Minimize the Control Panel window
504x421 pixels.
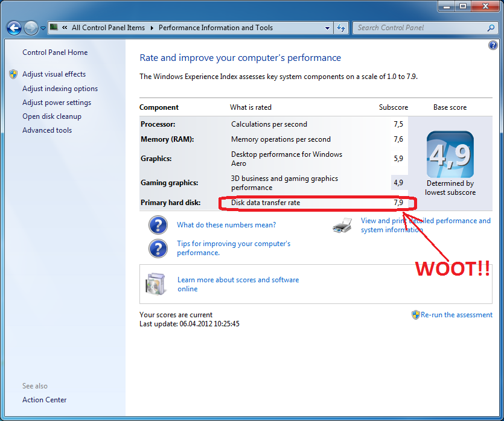[447, 7]
